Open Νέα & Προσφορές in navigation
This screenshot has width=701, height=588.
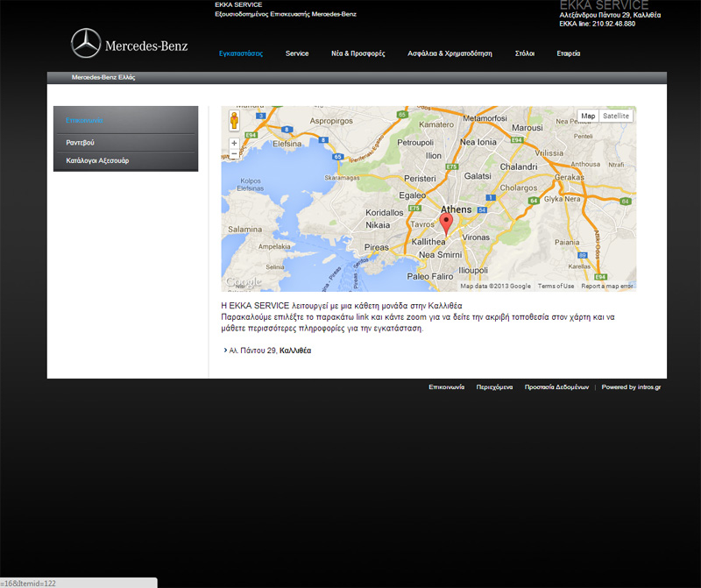click(358, 53)
